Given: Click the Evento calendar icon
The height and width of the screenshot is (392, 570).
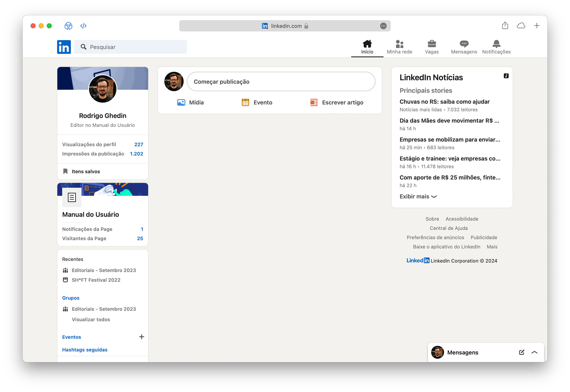Looking at the screenshot, I should point(245,102).
